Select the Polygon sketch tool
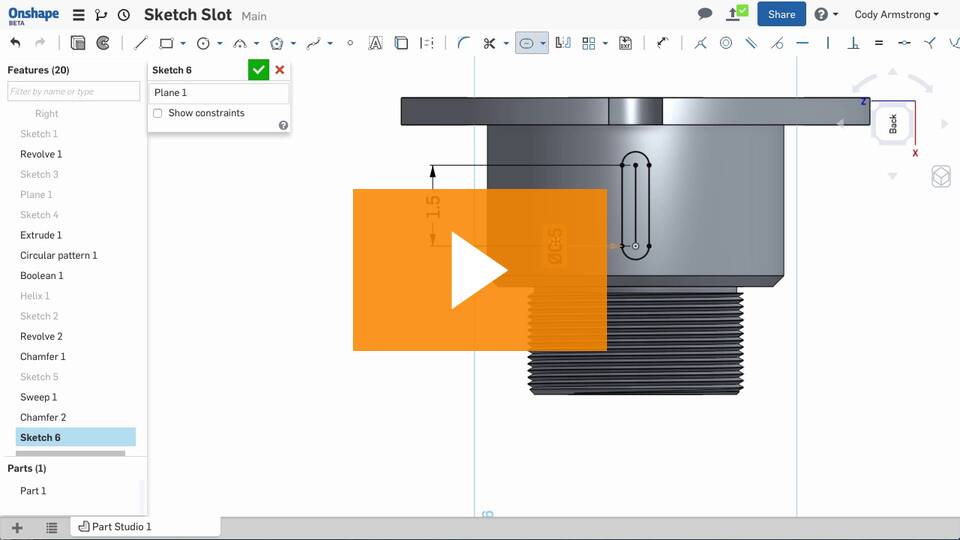Image resolution: width=960 pixels, height=540 pixels. point(277,43)
